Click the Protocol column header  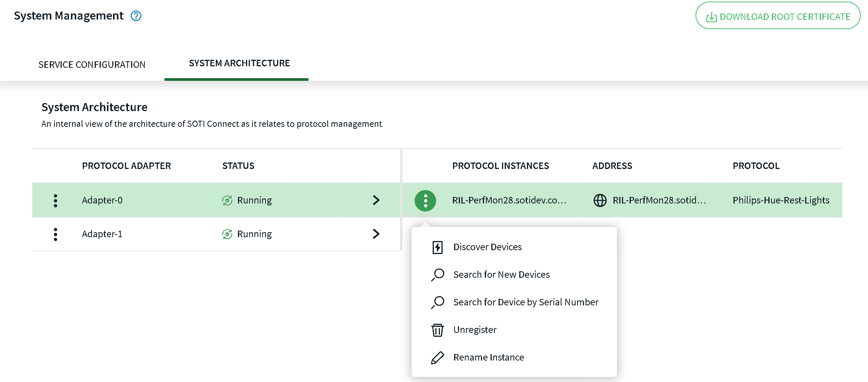tap(756, 166)
